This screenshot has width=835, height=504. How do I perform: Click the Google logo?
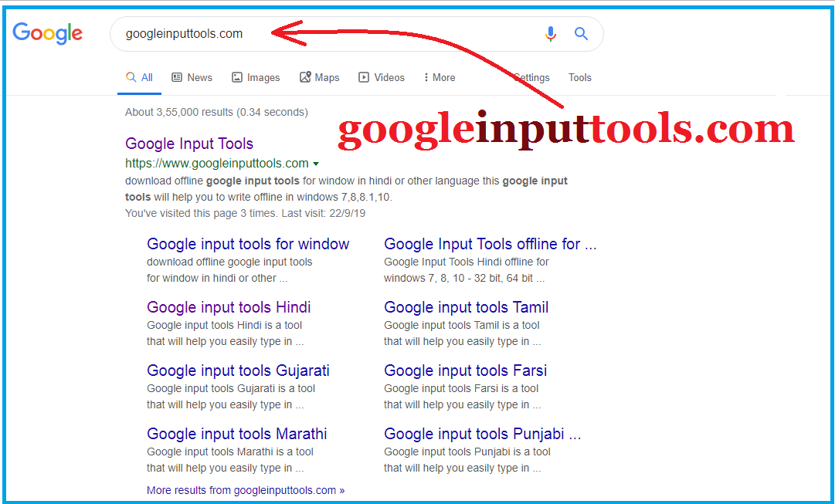click(47, 33)
